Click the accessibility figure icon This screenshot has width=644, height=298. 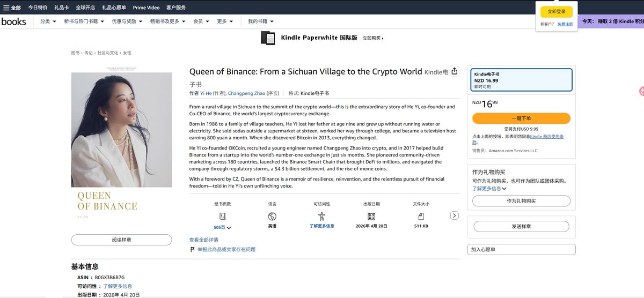pos(321,217)
